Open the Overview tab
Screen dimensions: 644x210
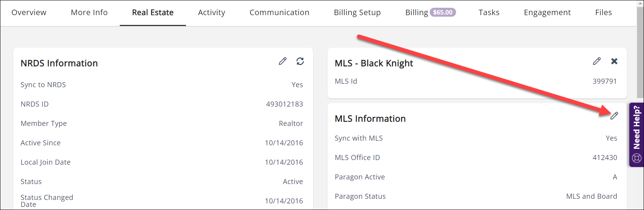point(29,12)
